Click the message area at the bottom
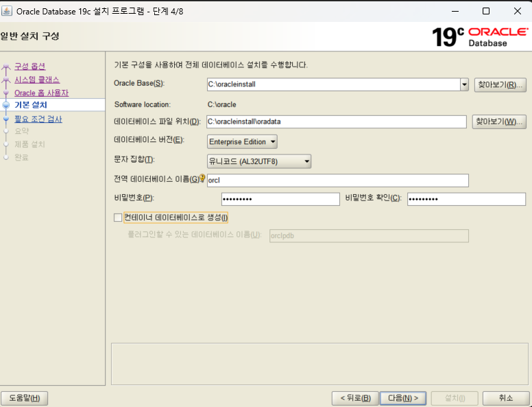This screenshot has height=407, width=532. (319, 364)
